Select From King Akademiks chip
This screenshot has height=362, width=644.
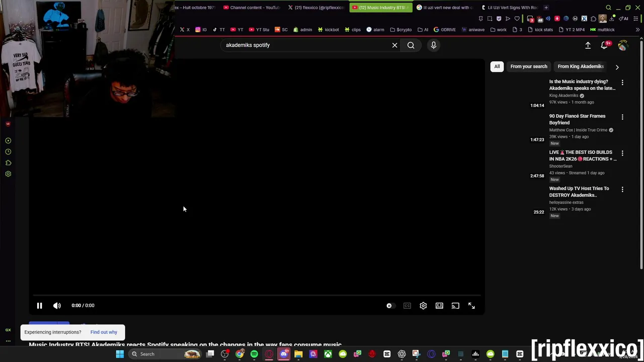[x=581, y=66]
